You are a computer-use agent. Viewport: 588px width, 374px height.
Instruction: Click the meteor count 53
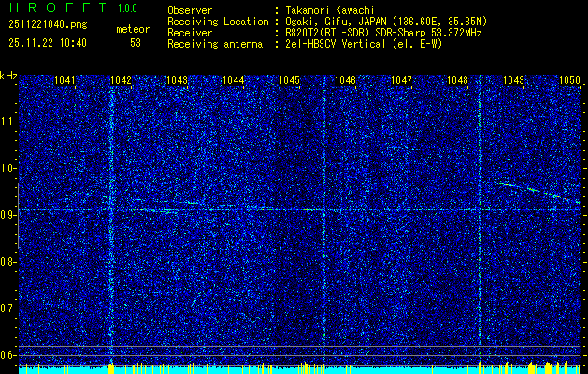tap(136, 43)
